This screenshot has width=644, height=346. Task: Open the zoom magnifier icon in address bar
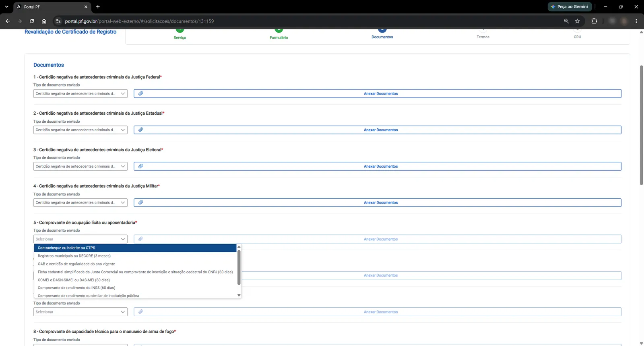566,21
